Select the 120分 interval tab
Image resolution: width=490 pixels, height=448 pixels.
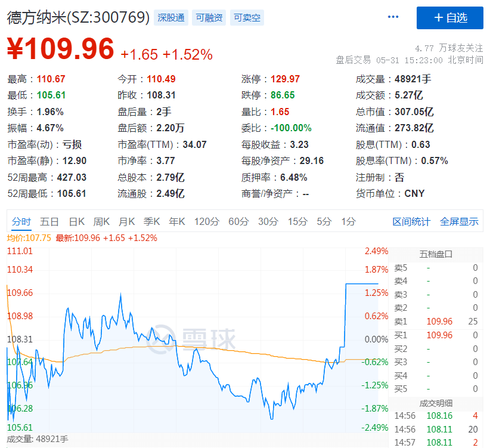[x=207, y=222]
